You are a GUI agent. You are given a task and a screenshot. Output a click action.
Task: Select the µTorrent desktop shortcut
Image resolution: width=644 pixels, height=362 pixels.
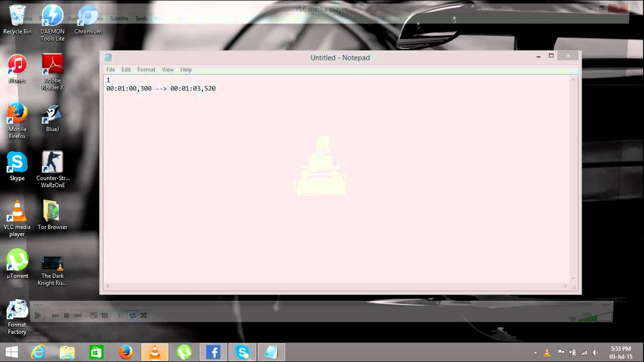pyautogui.click(x=17, y=264)
